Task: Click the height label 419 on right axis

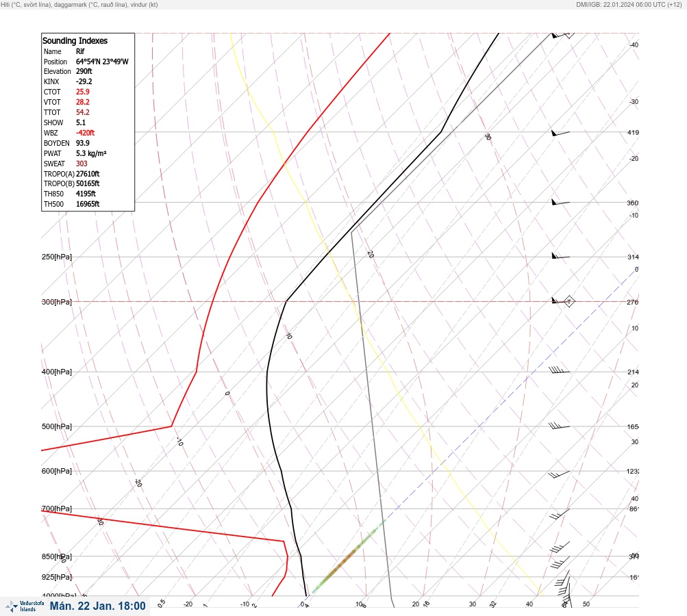Action: coord(633,132)
